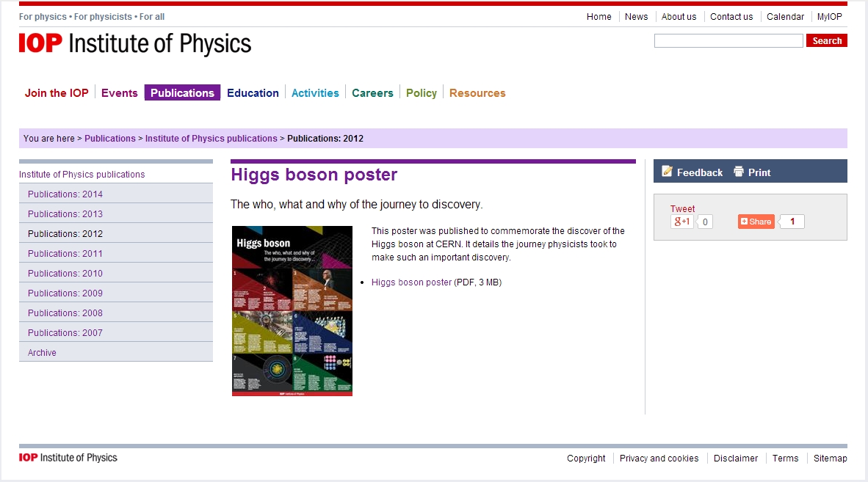Open the Publications navigation tab
The height and width of the screenshot is (482, 868).
pos(182,93)
